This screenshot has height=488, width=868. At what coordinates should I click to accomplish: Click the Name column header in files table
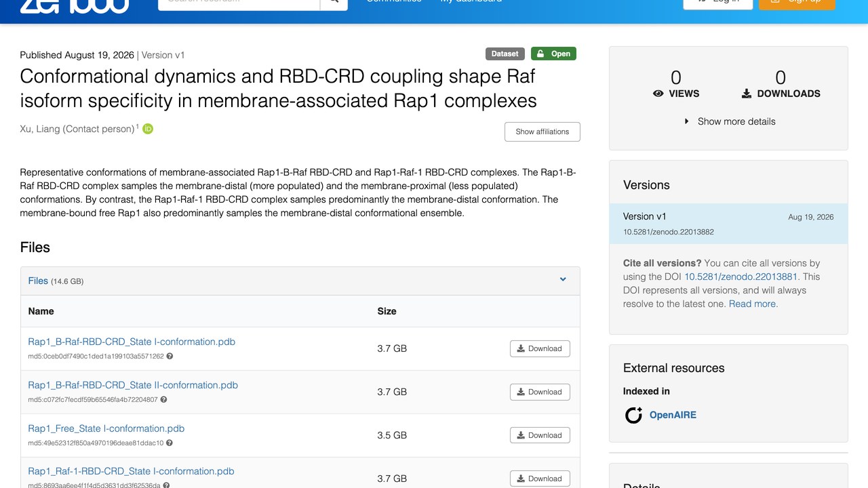41,311
